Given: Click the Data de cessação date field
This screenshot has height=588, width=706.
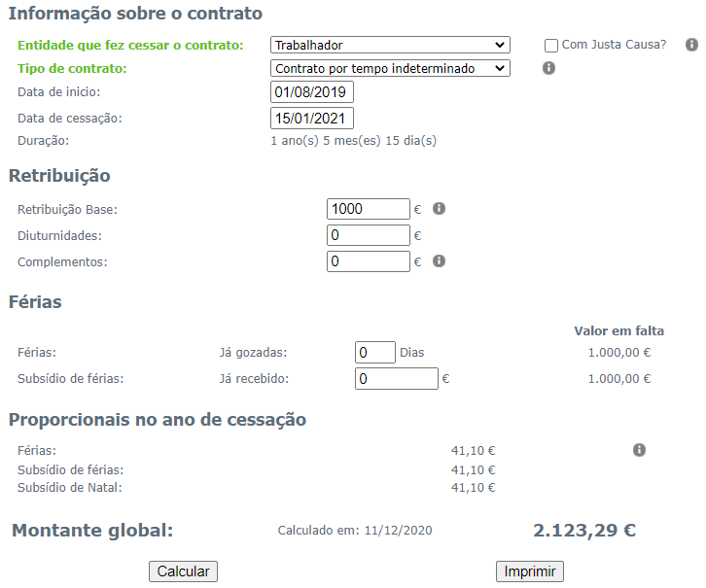Looking at the screenshot, I should (x=312, y=119).
